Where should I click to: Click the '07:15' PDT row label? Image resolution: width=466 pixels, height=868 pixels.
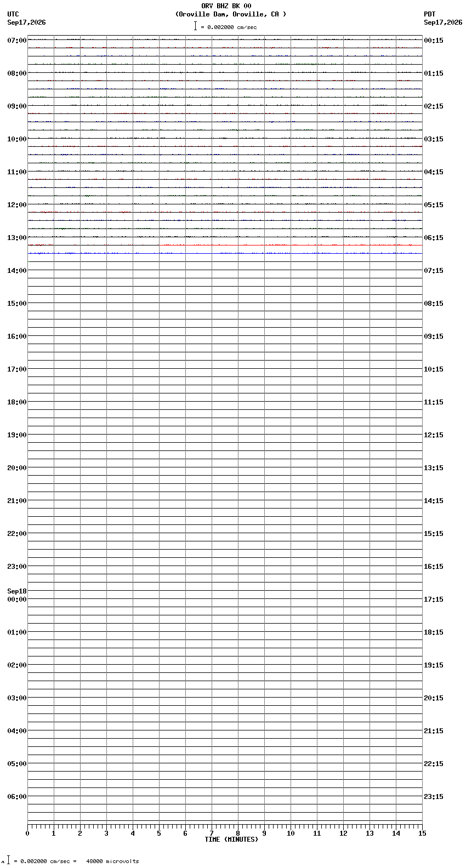coord(434,271)
